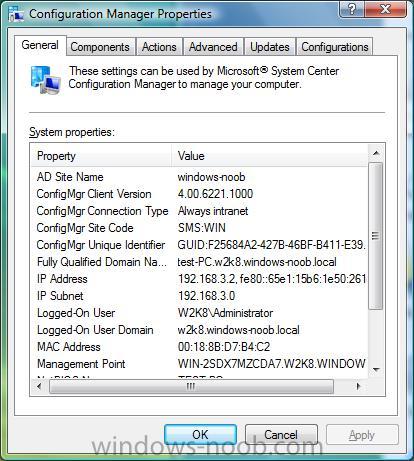Click the computers icon beside description text
This screenshot has width=414, height=461.
point(46,80)
